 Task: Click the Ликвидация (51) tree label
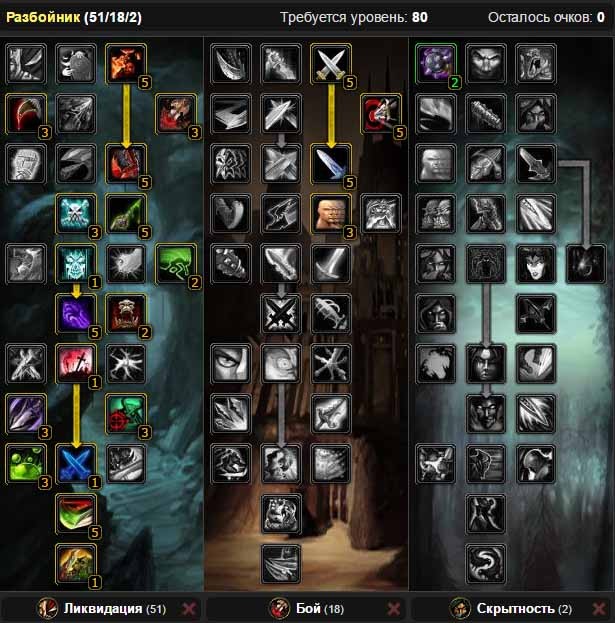click(115, 608)
